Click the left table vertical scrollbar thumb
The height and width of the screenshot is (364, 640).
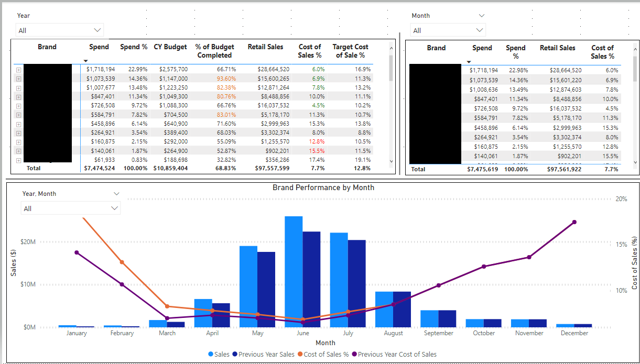click(x=391, y=68)
